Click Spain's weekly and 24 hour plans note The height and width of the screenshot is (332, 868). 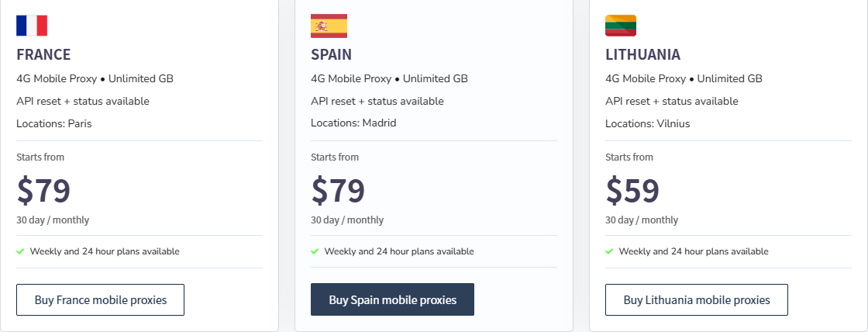[x=399, y=251]
